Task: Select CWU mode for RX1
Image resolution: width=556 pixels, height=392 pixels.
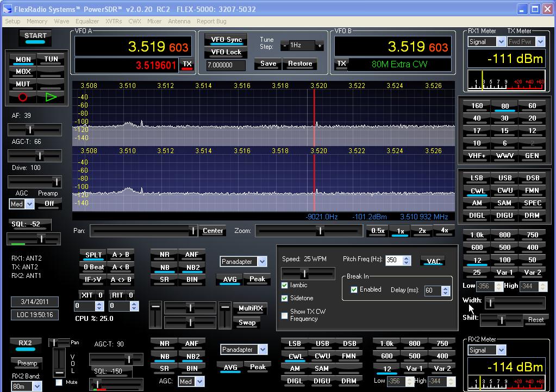Action: (504, 191)
